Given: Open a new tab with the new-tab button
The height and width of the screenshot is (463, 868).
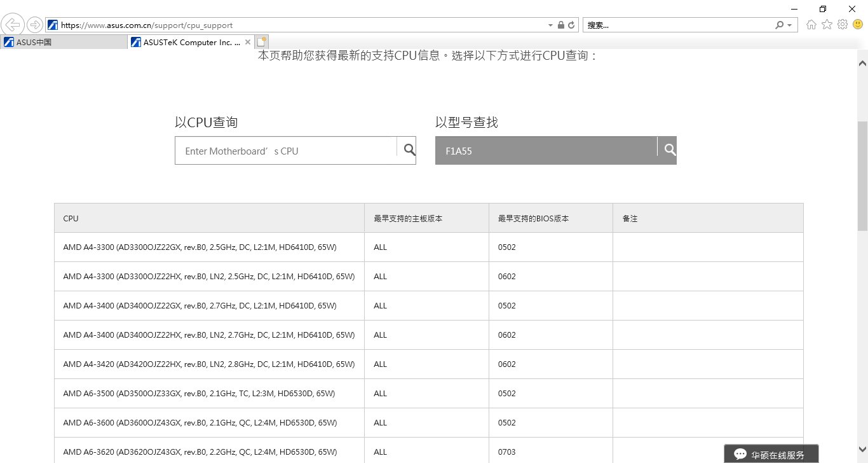Looking at the screenshot, I should pyautogui.click(x=262, y=41).
